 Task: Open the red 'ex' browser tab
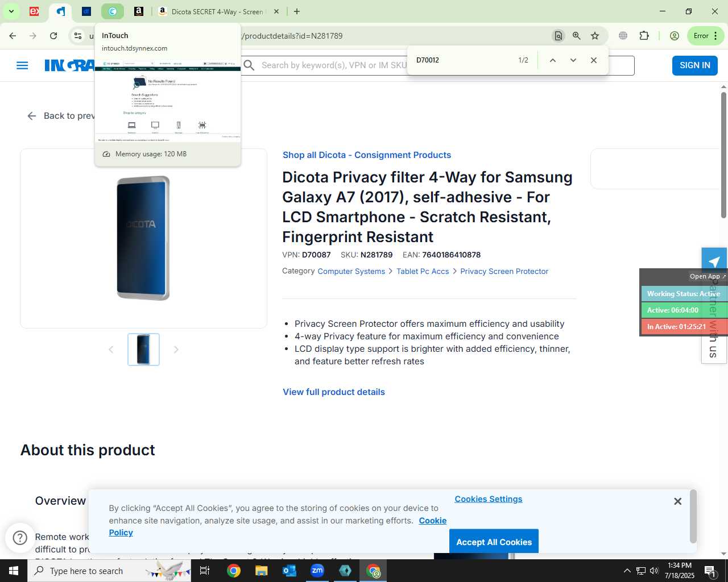34,11
